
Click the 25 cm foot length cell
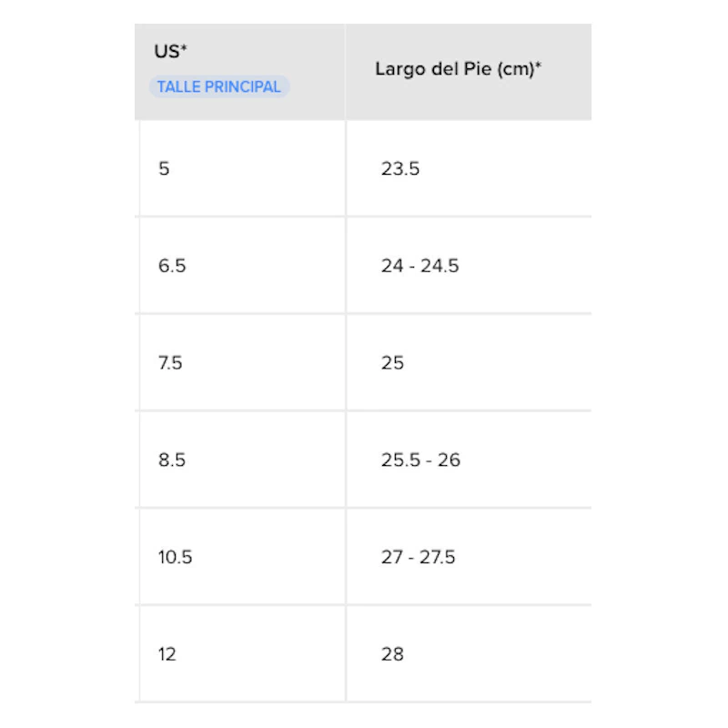392,363
